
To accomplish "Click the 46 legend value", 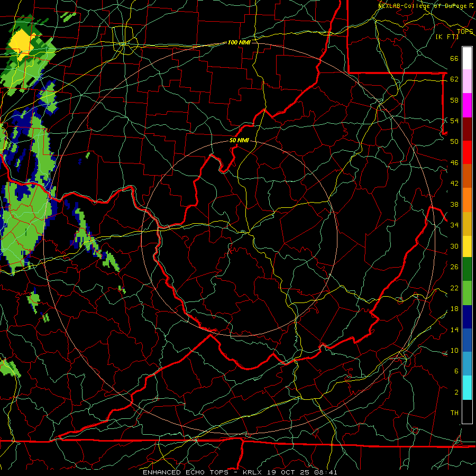I will click(454, 163).
